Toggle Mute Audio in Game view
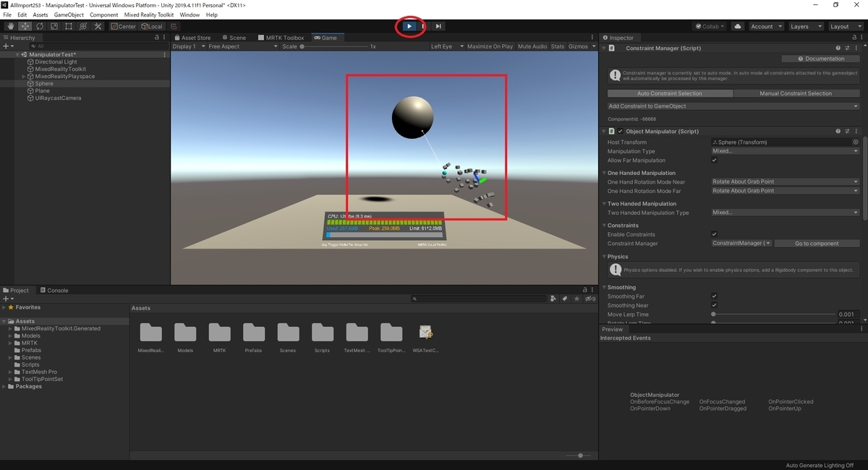Image resolution: width=868 pixels, height=470 pixels. click(x=532, y=46)
